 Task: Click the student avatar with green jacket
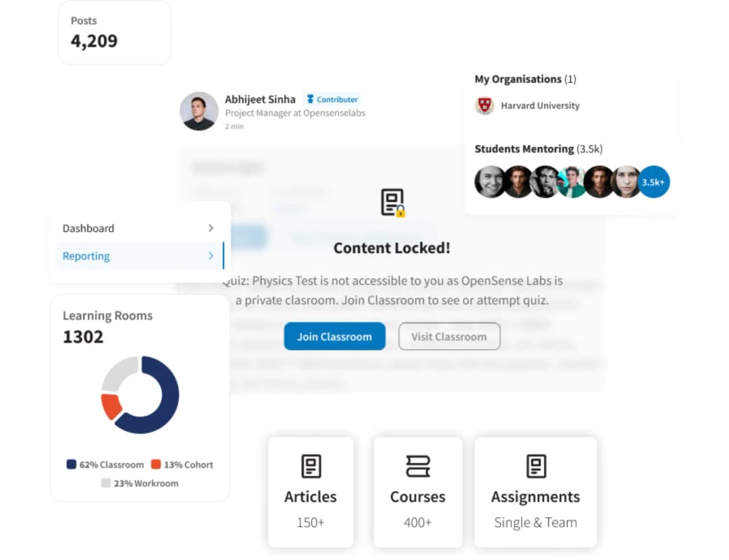pyautogui.click(x=572, y=181)
